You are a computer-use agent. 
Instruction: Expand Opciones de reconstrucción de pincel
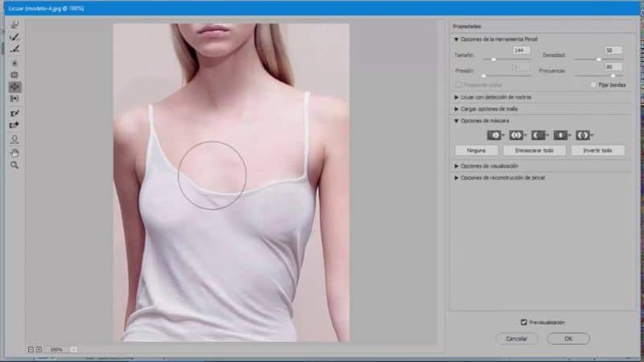[x=456, y=178]
